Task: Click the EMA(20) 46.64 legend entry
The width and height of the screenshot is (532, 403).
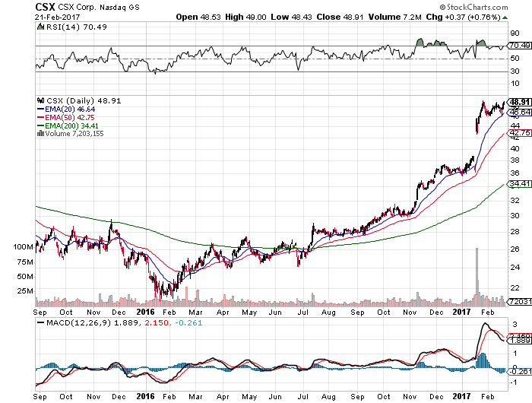Action: pos(70,109)
